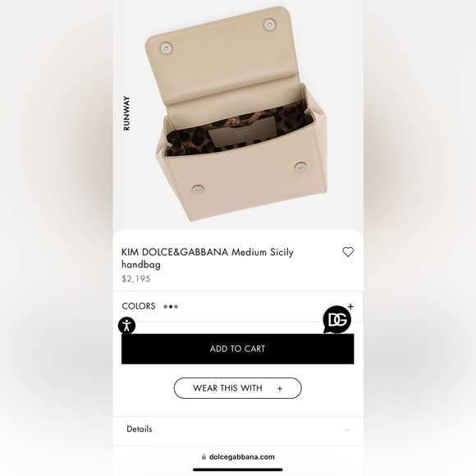The height and width of the screenshot is (476, 476).
Task: Expand the Details row
Action: tap(238, 431)
